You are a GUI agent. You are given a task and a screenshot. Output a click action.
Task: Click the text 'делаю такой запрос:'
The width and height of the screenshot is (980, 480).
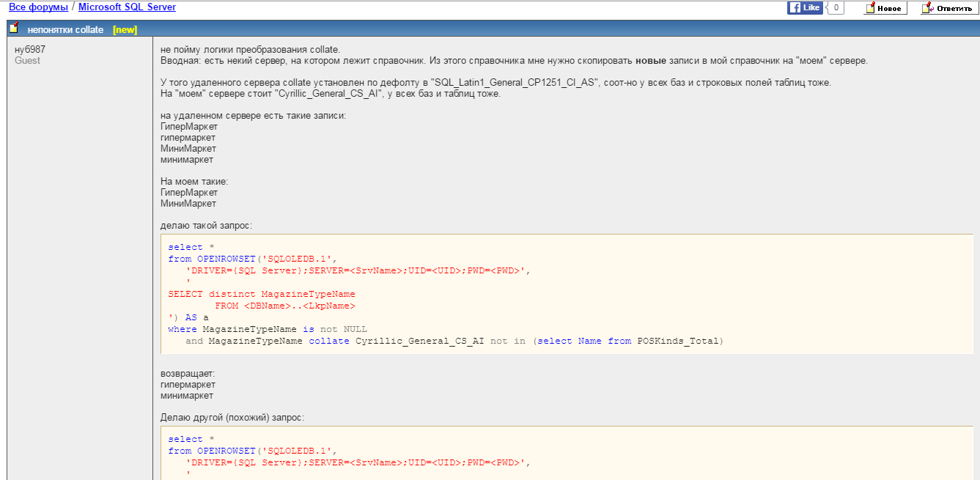coord(206,226)
